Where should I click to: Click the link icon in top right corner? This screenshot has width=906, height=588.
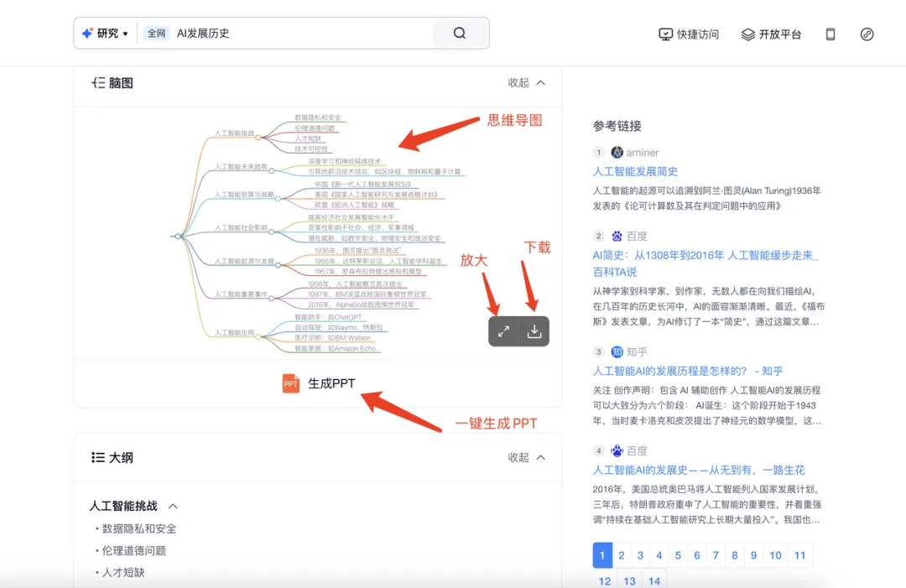(867, 34)
